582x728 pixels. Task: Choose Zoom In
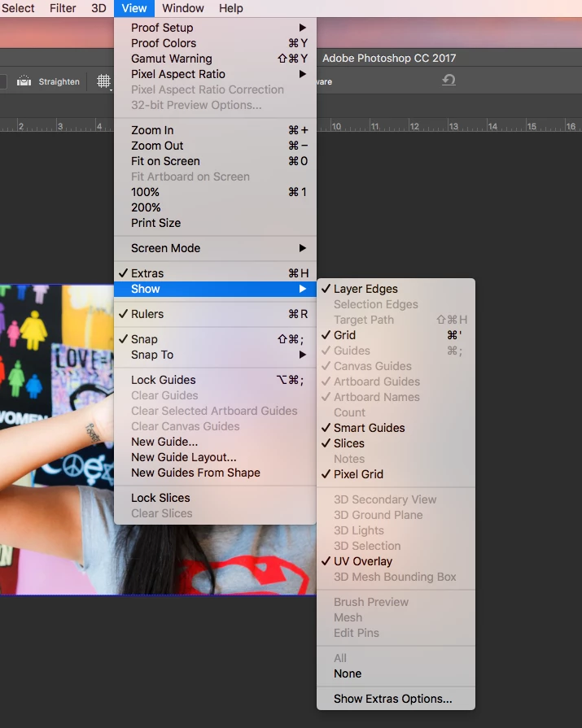click(x=215, y=130)
